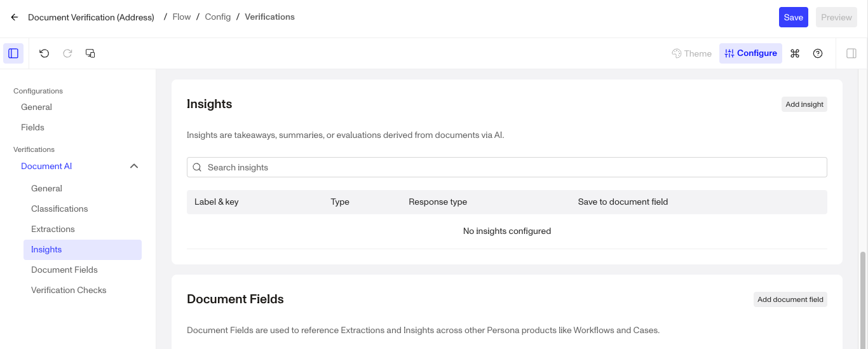Image resolution: width=868 pixels, height=349 pixels.
Task: Click the redo icon
Action: (67, 53)
